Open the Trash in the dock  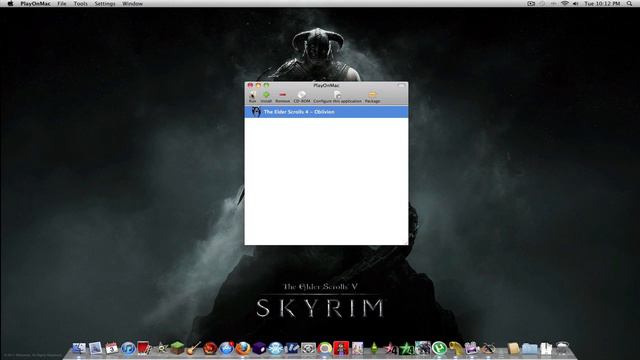click(x=562, y=348)
